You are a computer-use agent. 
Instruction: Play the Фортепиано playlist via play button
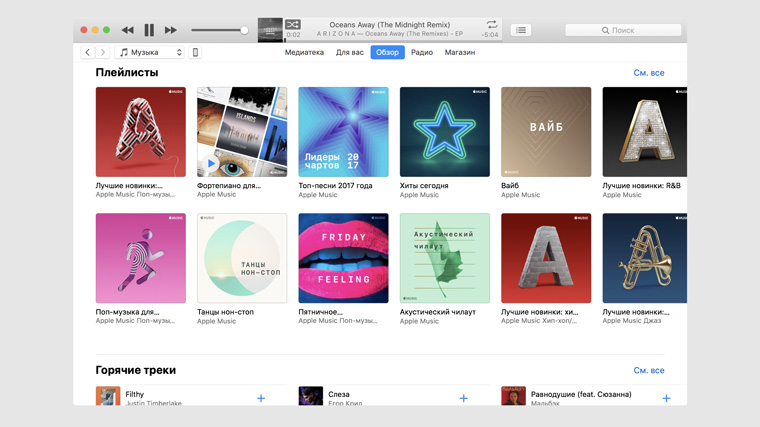(x=211, y=163)
